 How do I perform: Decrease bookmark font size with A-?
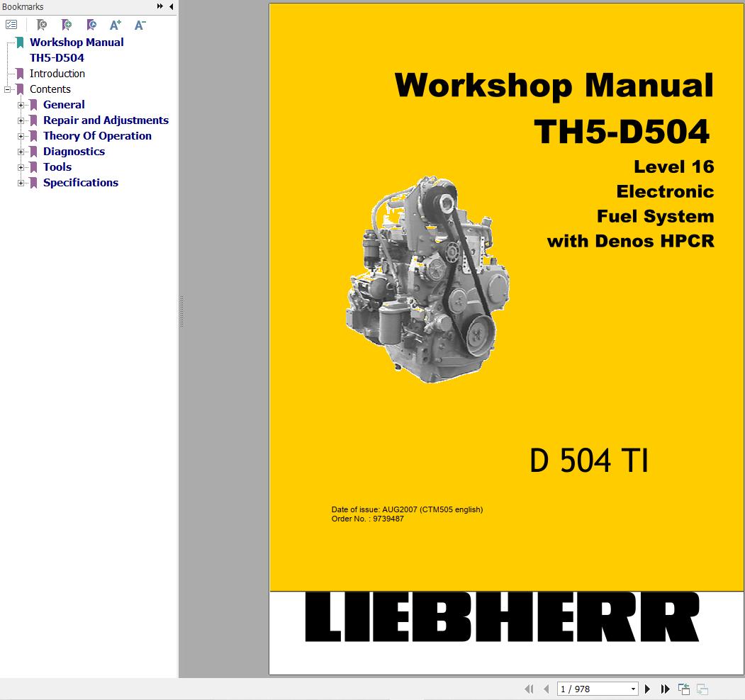pyautogui.click(x=140, y=24)
